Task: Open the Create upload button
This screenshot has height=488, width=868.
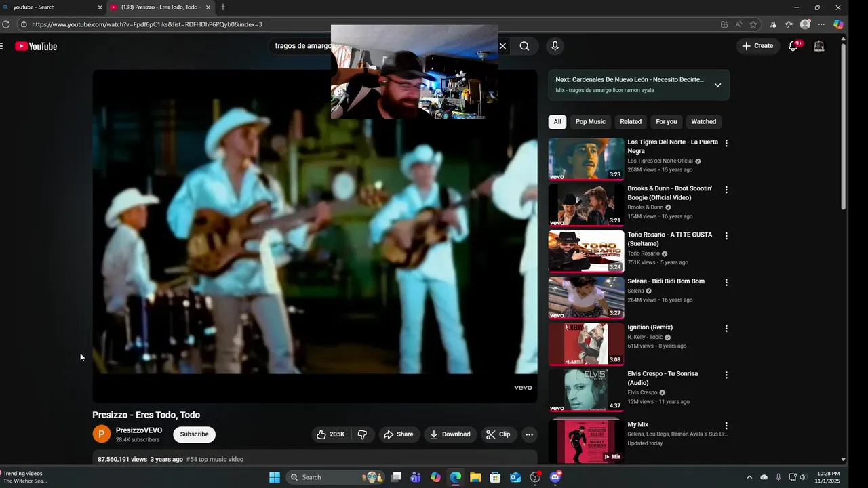Action: (x=757, y=46)
